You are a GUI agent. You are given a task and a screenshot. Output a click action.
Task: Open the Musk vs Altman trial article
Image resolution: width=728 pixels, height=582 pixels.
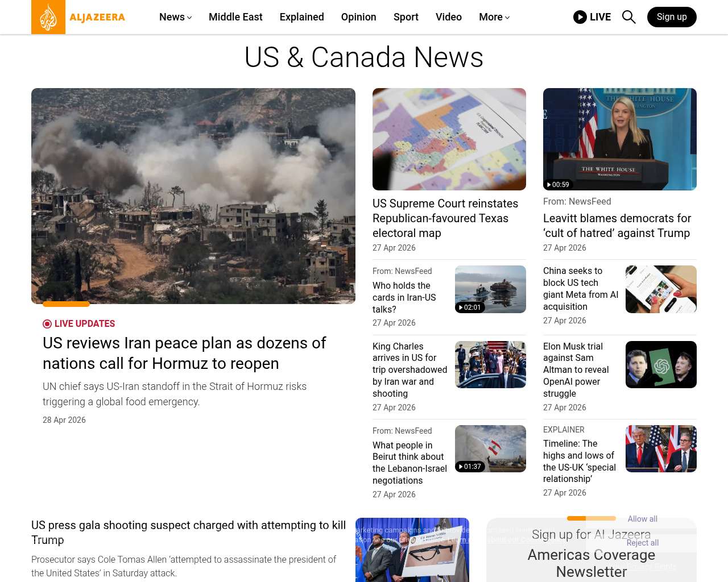tap(576, 370)
